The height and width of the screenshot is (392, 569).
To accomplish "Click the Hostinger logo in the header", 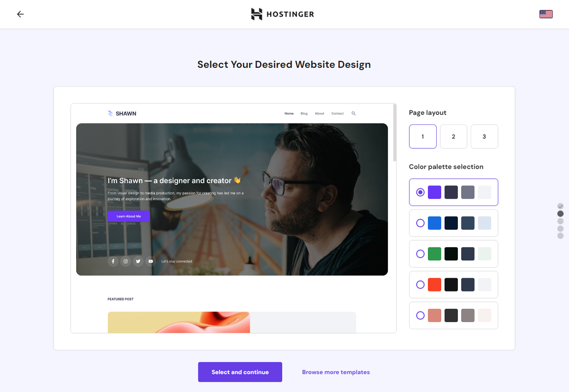I will [282, 14].
